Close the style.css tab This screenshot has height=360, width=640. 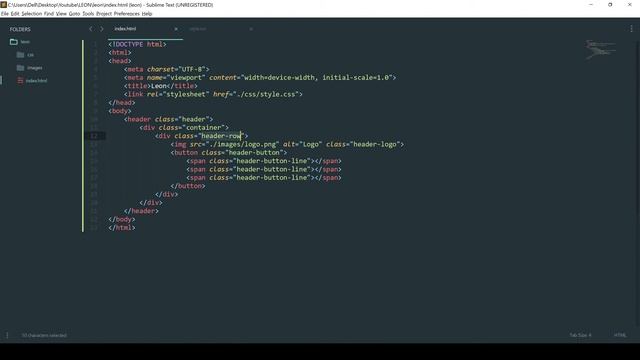[x=251, y=29]
